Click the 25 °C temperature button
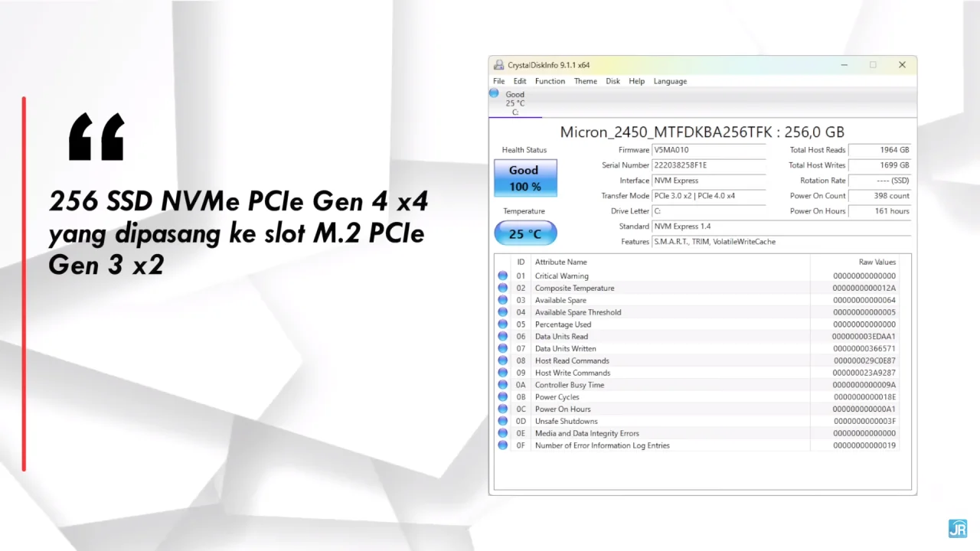The width and height of the screenshot is (980, 551). pyautogui.click(x=525, y=233)
